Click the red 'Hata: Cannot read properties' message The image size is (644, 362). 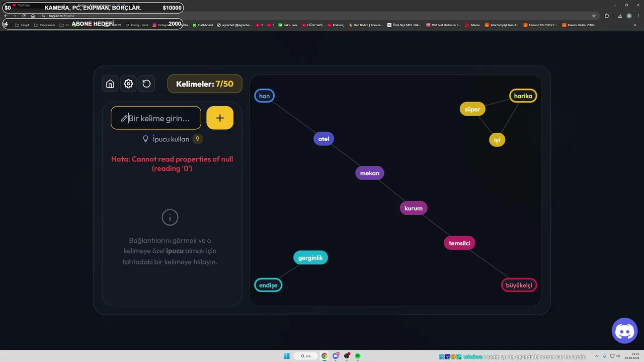coord(172,163)
